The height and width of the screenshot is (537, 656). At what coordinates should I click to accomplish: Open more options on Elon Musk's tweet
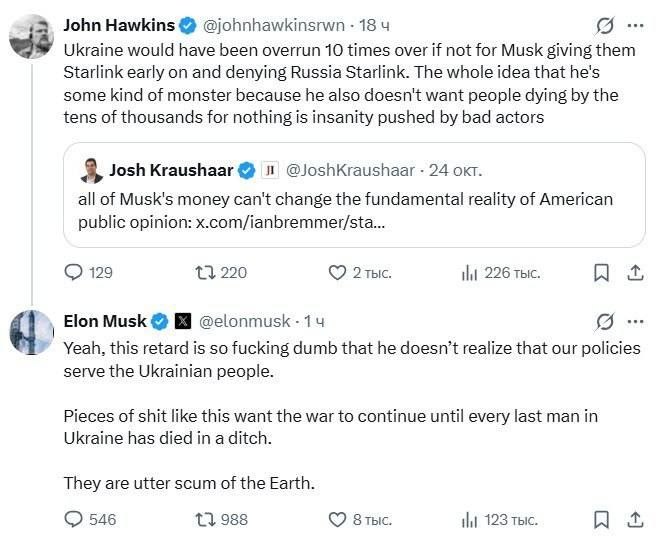point(636,322)
